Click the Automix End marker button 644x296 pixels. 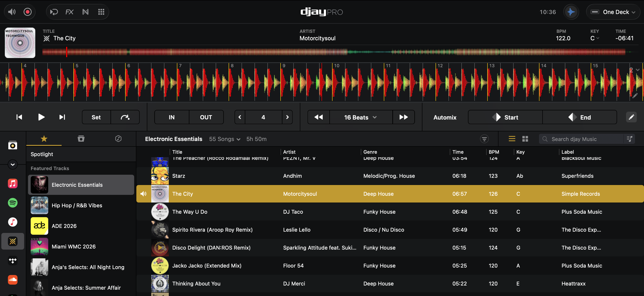pyautogui.click(x=580, y=117)
